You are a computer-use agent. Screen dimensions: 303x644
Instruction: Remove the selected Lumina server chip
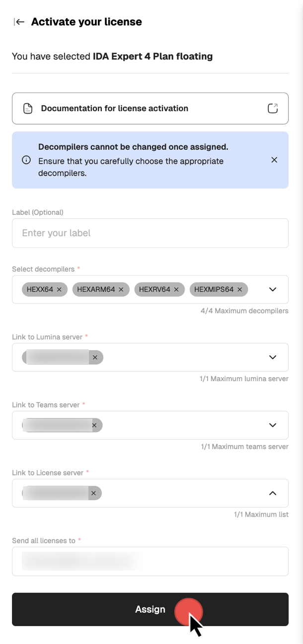click(95, 357)
